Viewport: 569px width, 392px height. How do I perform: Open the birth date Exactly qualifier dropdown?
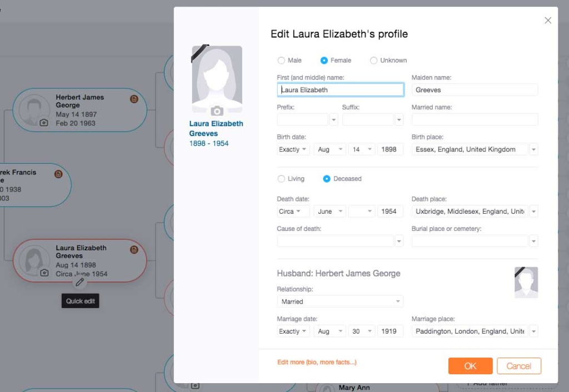click(293, 149)
